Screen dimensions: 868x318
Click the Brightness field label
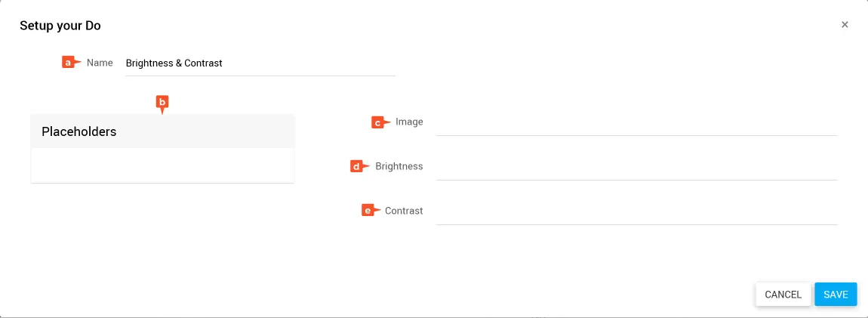(399, 166)
